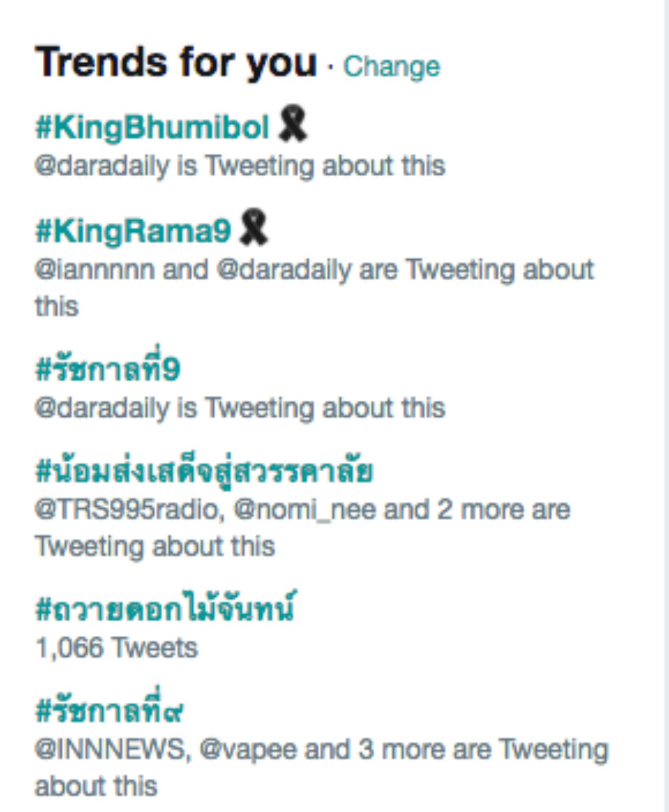
Task: Click the 1,066 Tweets count text
Action: pyautogui.click(x=117, y=648)
